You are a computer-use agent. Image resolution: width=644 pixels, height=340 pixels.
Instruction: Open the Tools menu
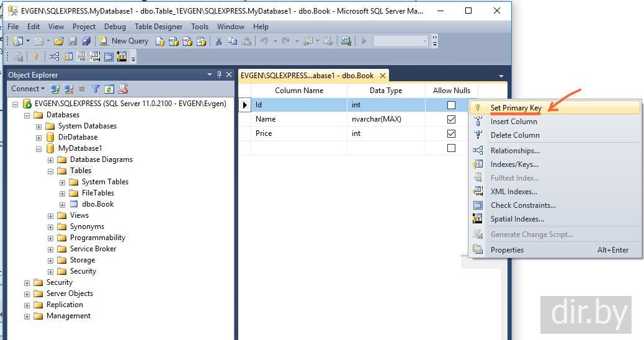tap(200, 27)
